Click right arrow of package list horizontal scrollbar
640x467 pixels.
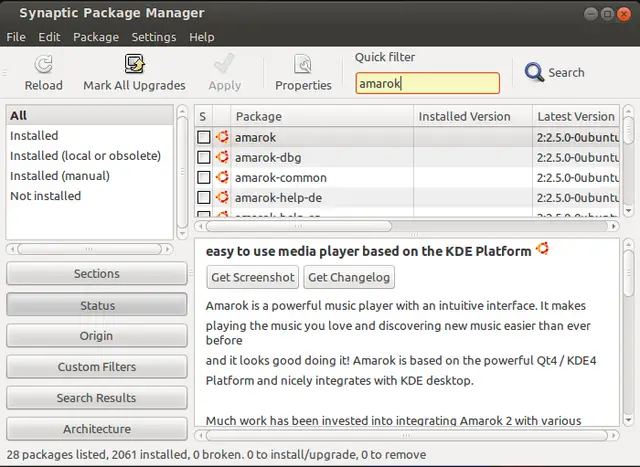(x=613, y=226)
